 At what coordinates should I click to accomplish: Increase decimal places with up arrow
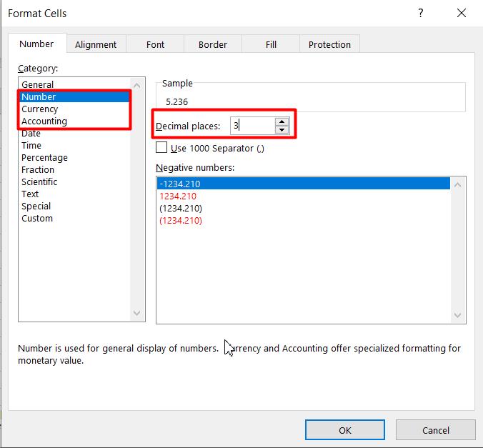coord(282,121)
